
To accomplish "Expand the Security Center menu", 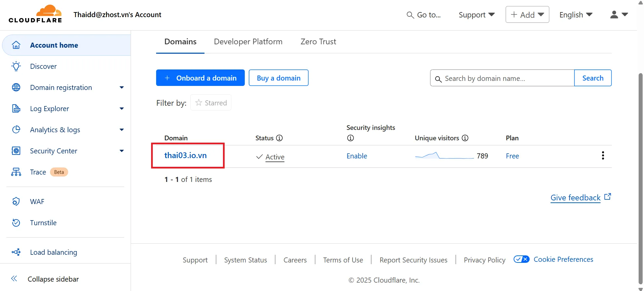I will pyautogui.click(x=122, y=151).
